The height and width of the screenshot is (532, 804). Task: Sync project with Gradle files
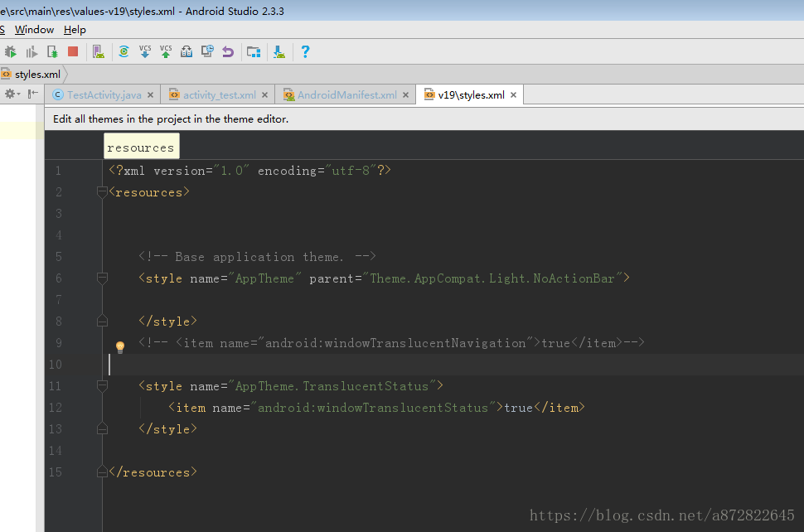[x=124, y=51]
